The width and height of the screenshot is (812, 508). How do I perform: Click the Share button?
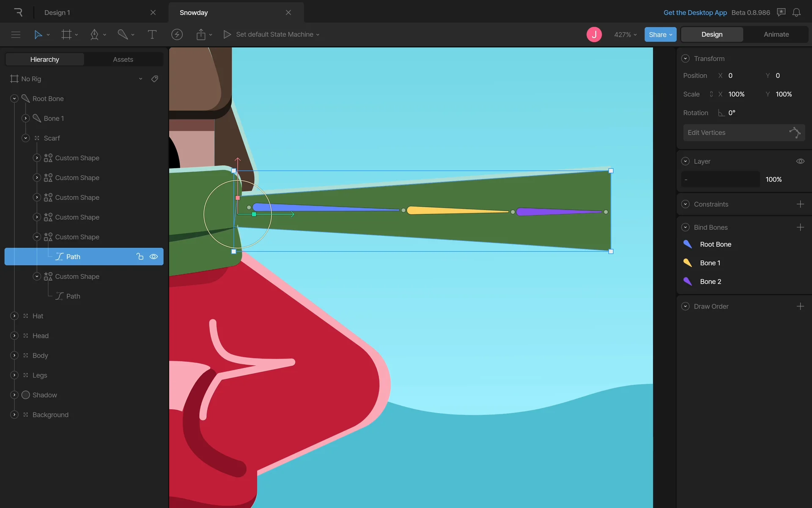coord(660,35)
